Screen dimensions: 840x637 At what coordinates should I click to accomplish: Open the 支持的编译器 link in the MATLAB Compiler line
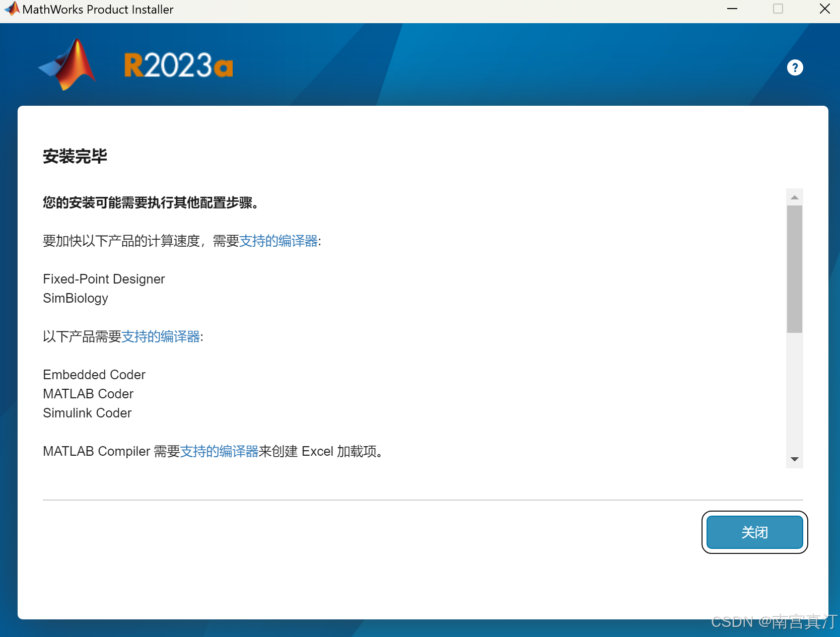coord(219,452)
